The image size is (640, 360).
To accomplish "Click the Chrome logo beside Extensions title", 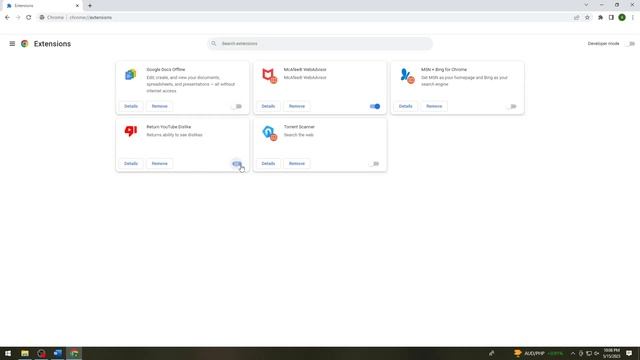I will point(24,44).
